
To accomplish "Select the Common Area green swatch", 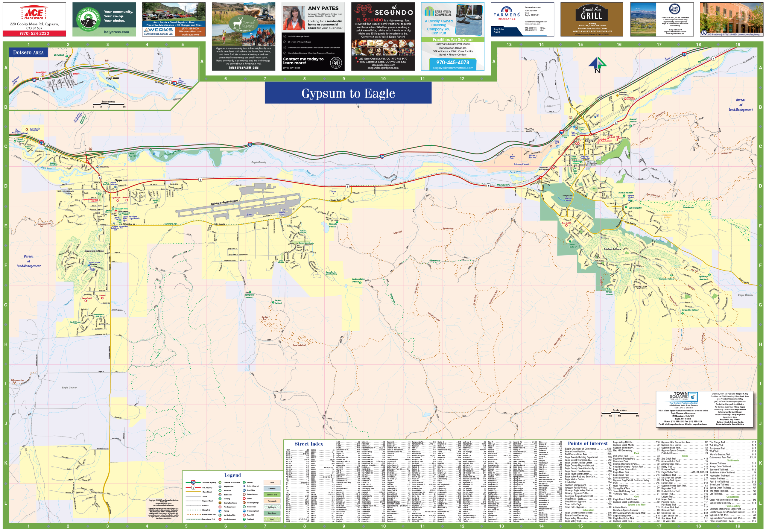I will click(x=272, y=495).
